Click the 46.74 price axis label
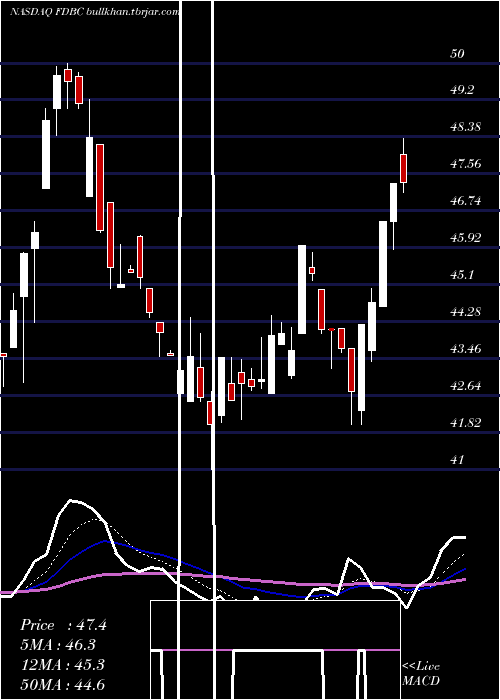The image size is (500, 700). [x=466, y=201]
